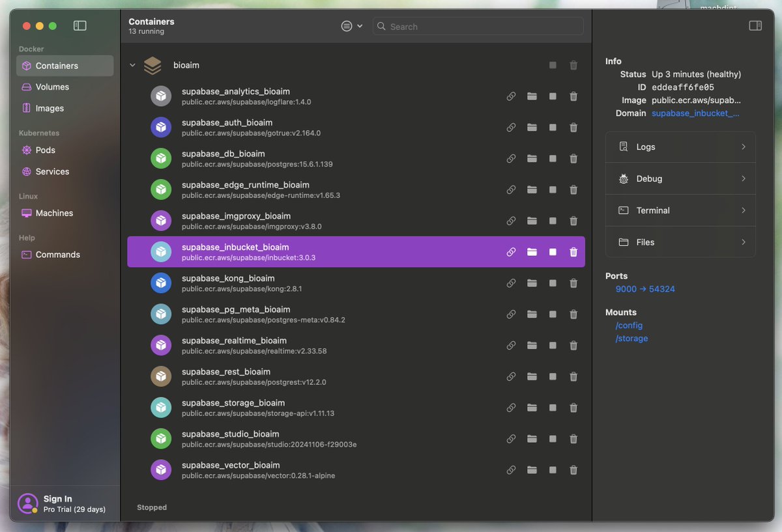
Task: Toggle the left sidebar icon
Action: pos(80,26)
